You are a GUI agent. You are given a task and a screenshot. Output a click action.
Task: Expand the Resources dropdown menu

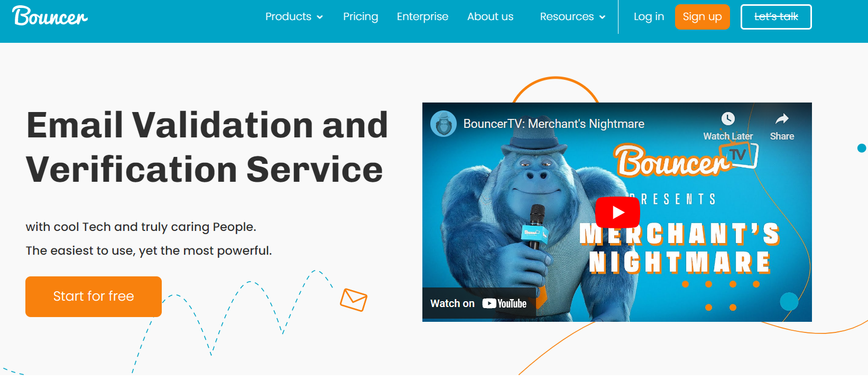point(572,16)
